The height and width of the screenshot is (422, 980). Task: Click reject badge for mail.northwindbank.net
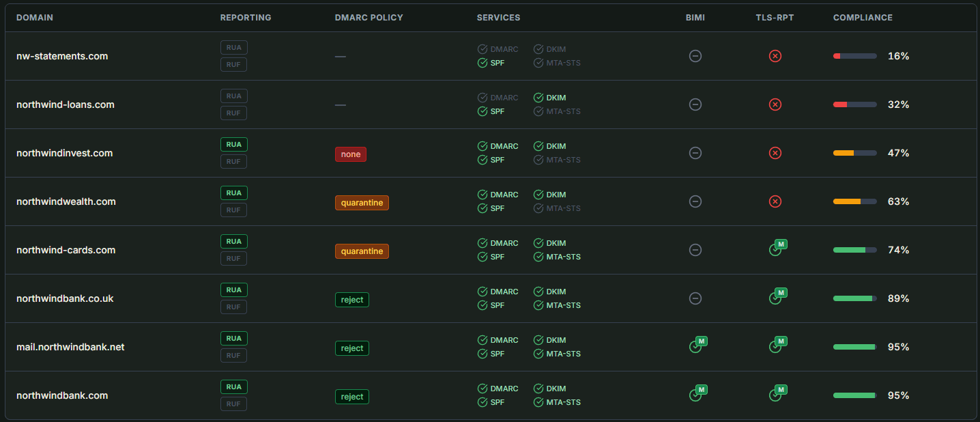(x=352, y=348)
